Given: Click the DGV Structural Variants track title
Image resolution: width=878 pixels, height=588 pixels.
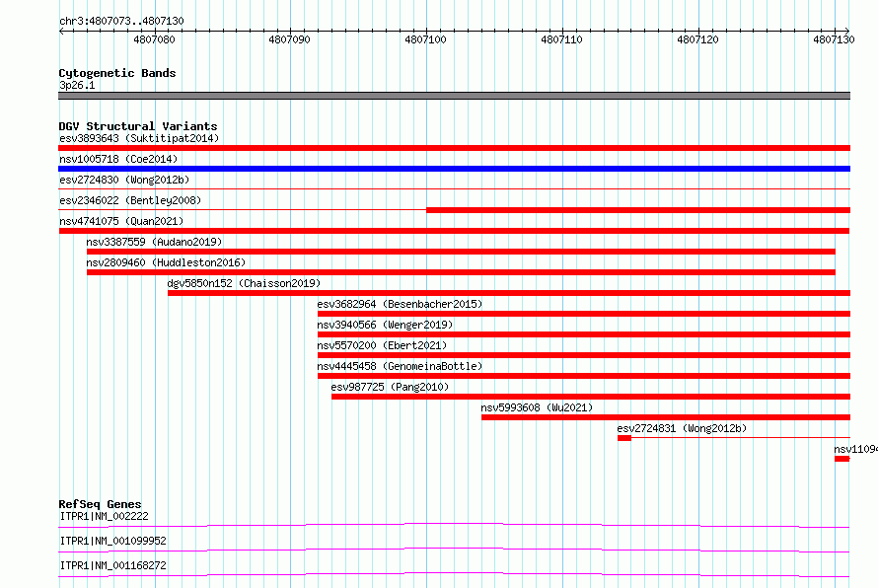Looking at the screenshot, I should click(x=138, y=126).
